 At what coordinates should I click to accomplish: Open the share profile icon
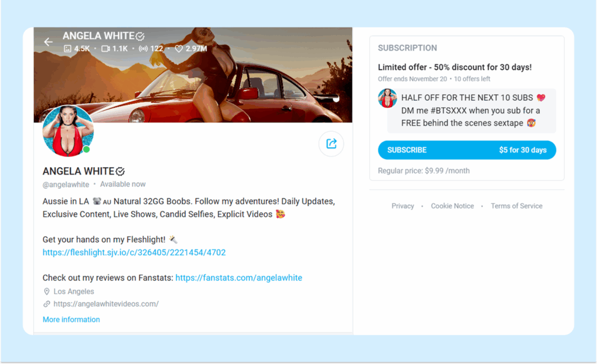coord(331,144)
